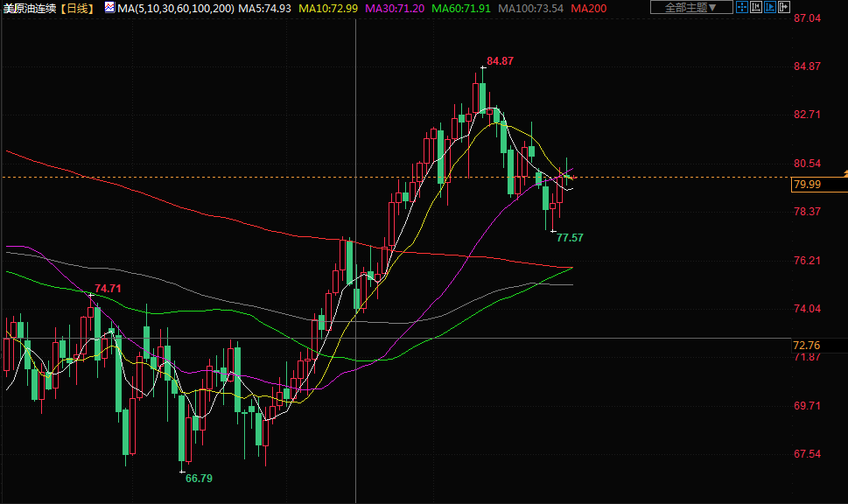Click the MA indicator chart icon

point(109,8)
